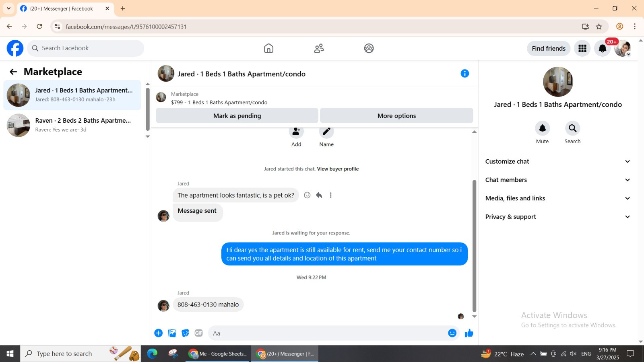Add people to the chat
The image size is (644, 362).
pyautogui.click(x=296, y=132)
